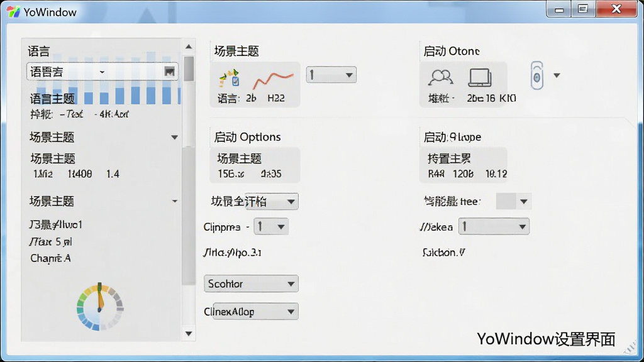Click the 10.12 value in the 持置主界 box
The height and width of the screenshot is (362, 644).
(x=496, y=174)
